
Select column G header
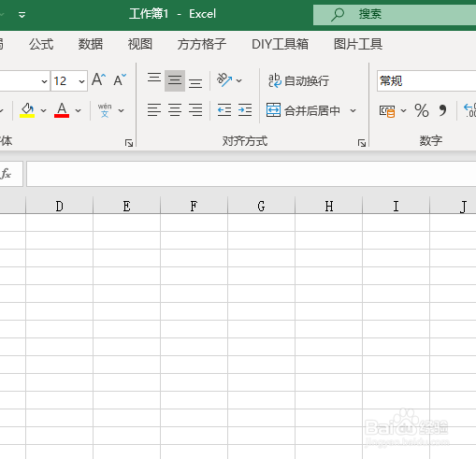(x=261, y=206)
